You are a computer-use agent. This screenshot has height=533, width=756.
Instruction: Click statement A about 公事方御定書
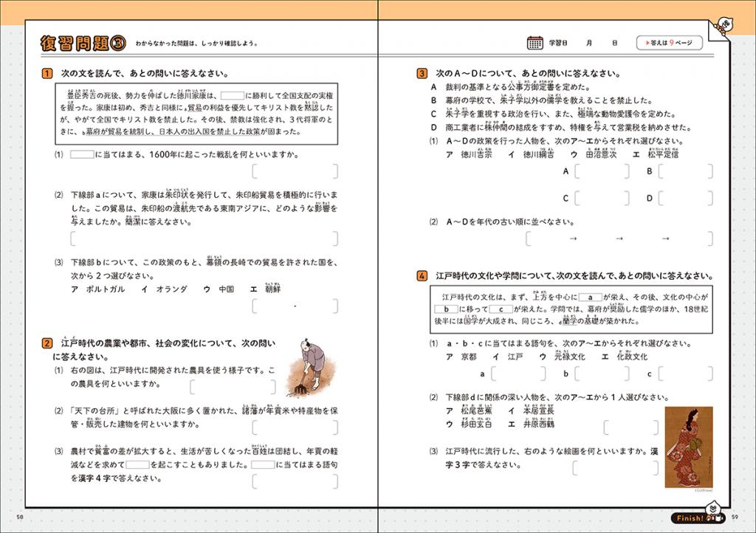510,87
